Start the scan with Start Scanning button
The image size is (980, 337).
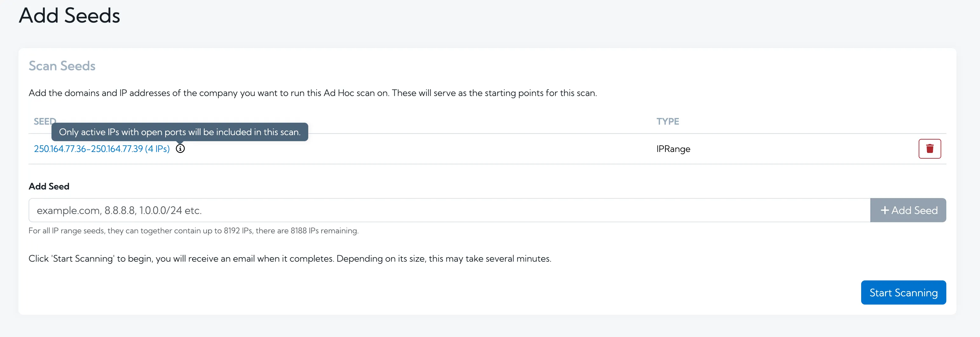[x=903, y=292]
